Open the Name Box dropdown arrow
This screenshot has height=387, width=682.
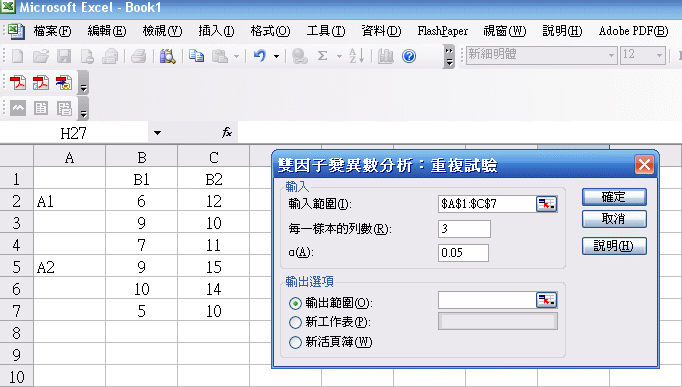click(157, 133)
